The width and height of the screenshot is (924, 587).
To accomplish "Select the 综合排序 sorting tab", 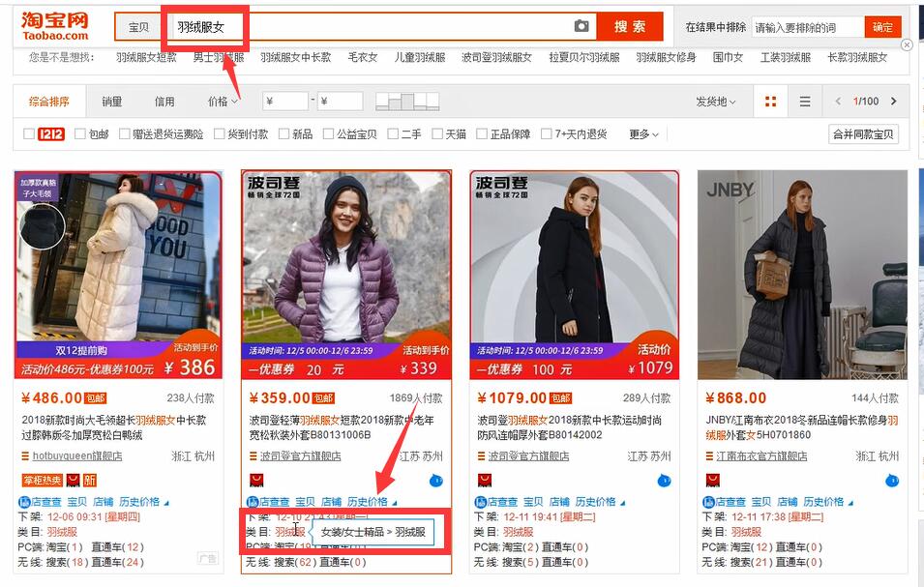I will [49, 102].
